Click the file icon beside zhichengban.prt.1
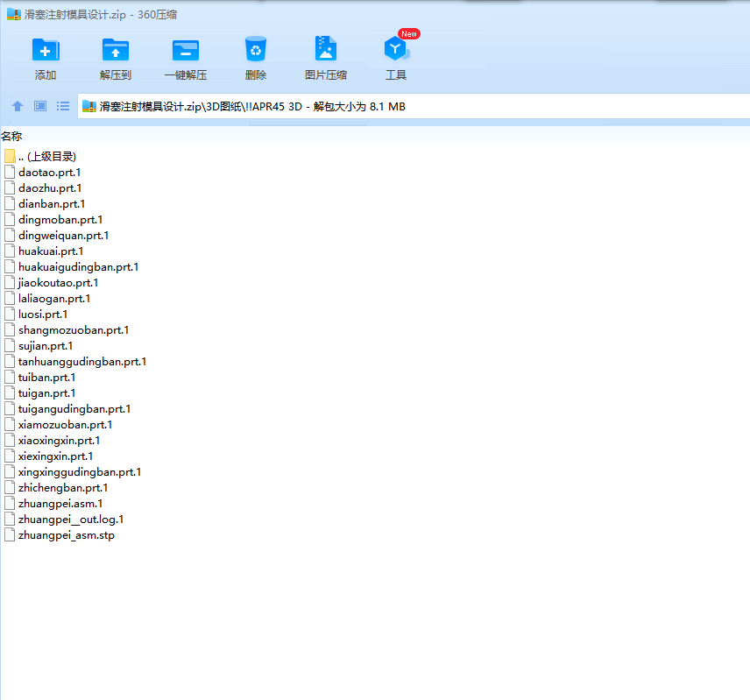 [10, 488]
